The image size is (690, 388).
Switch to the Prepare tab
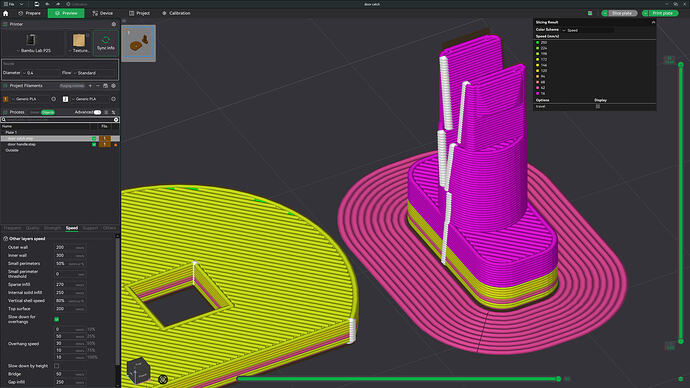(x=29, y=13)
